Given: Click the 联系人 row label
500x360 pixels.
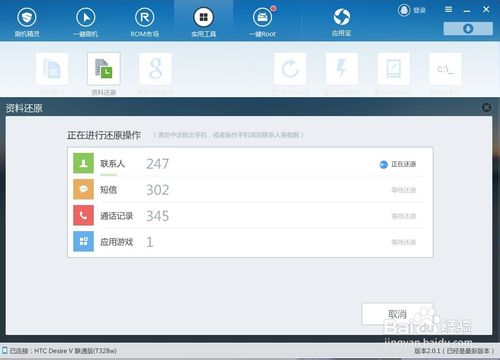Looking at the screenshot, I should 112,164.
